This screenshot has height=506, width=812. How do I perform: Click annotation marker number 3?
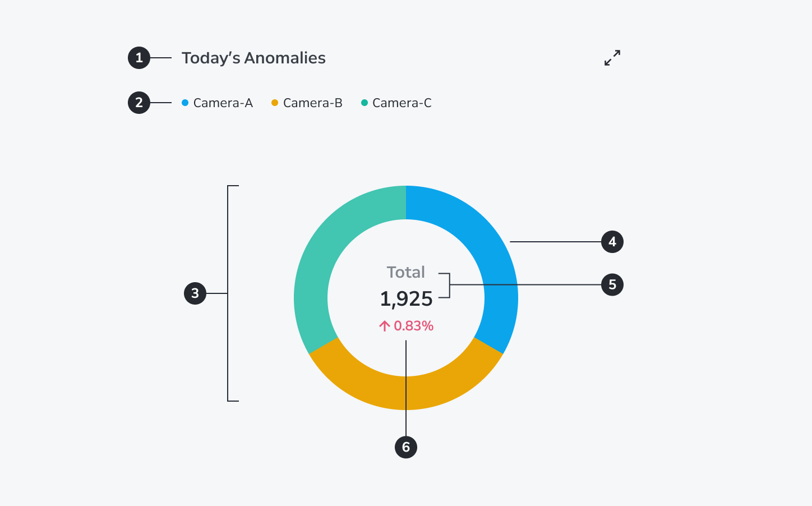point(195,293)
